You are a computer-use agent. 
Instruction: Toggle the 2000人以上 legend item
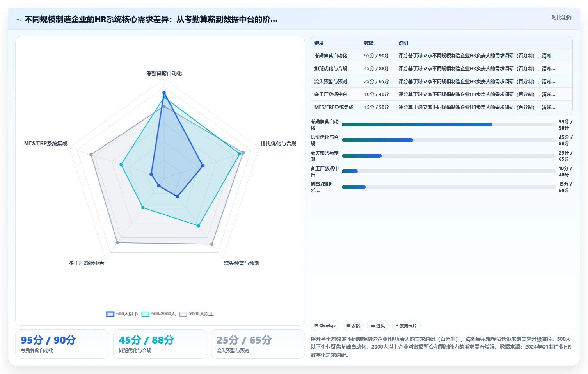pos(197,314)
